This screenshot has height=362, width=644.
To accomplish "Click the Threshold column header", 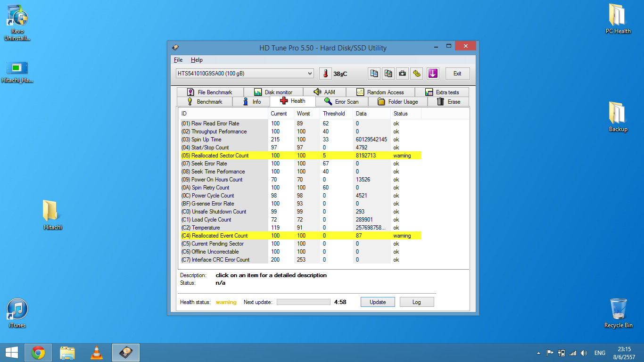I will pyautogui.click(x=337, y=114).
